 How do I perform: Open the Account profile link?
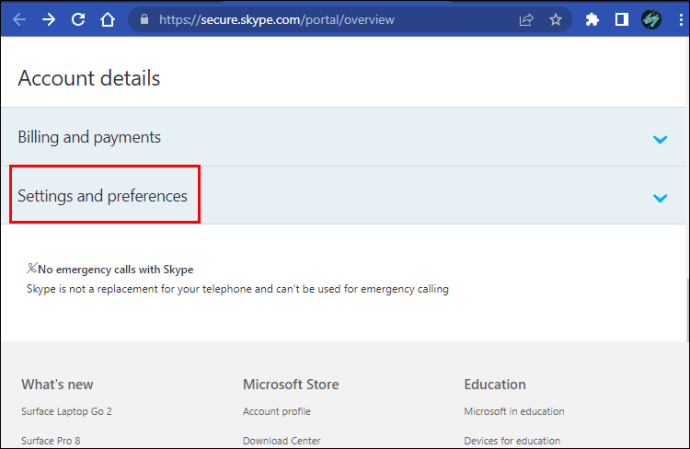277,412
